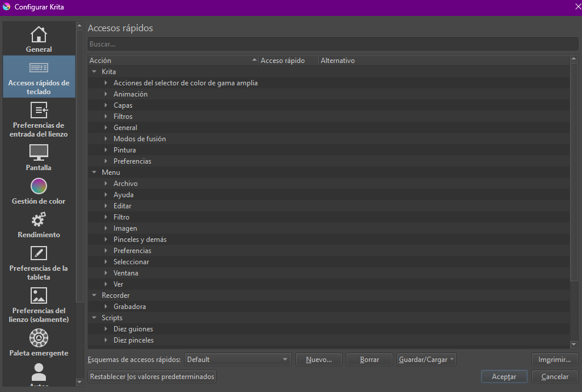Open the General settings home icon
This screenshot has height=392, width=582.
[39, 35]
